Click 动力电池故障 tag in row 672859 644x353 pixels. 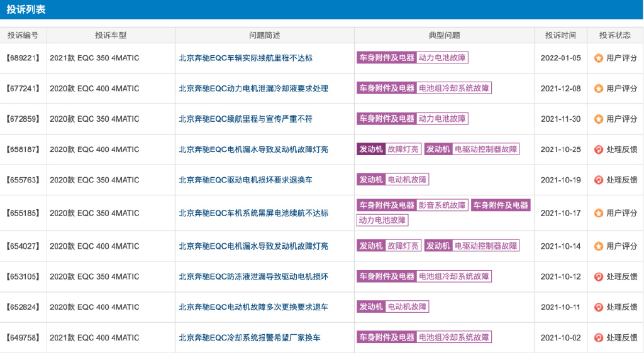click(442, 119)
